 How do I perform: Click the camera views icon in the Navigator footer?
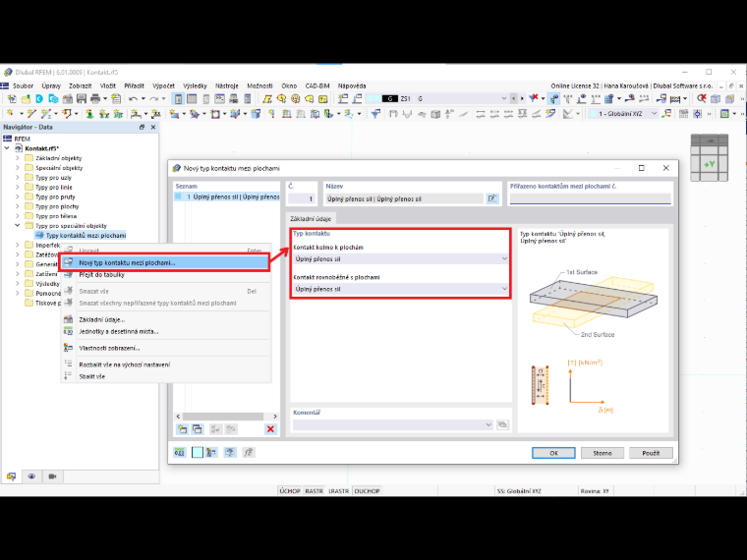pos(52,476)
